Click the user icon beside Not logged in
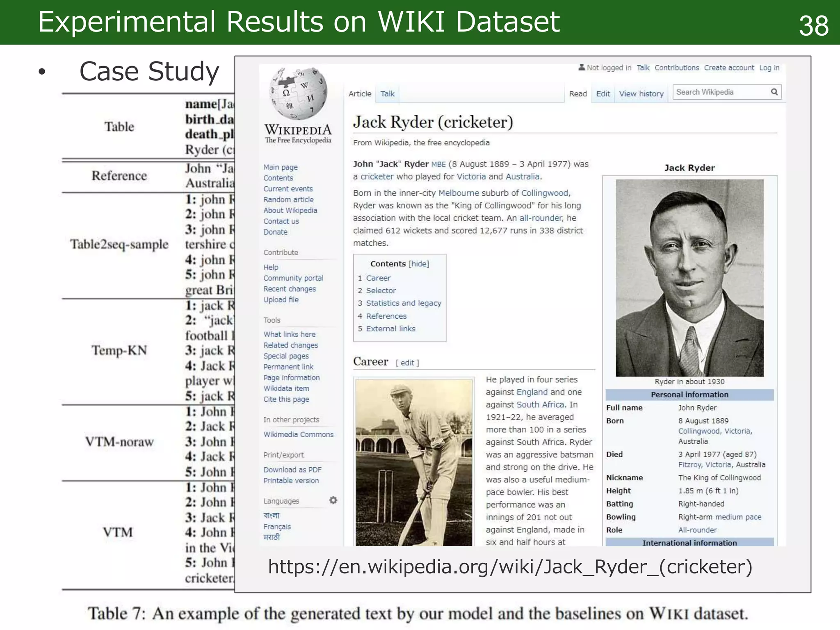 [x=582, y=67]
